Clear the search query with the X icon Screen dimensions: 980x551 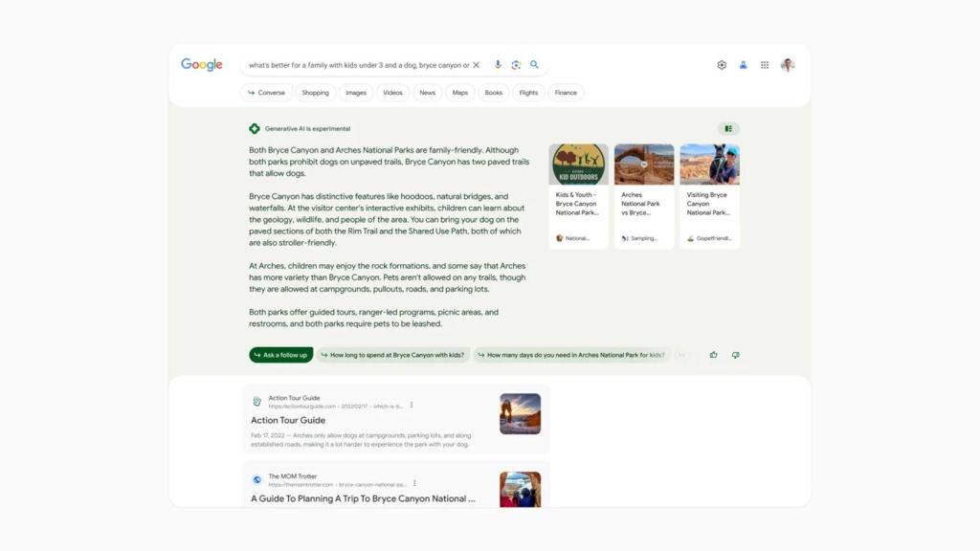coord(476,65)
